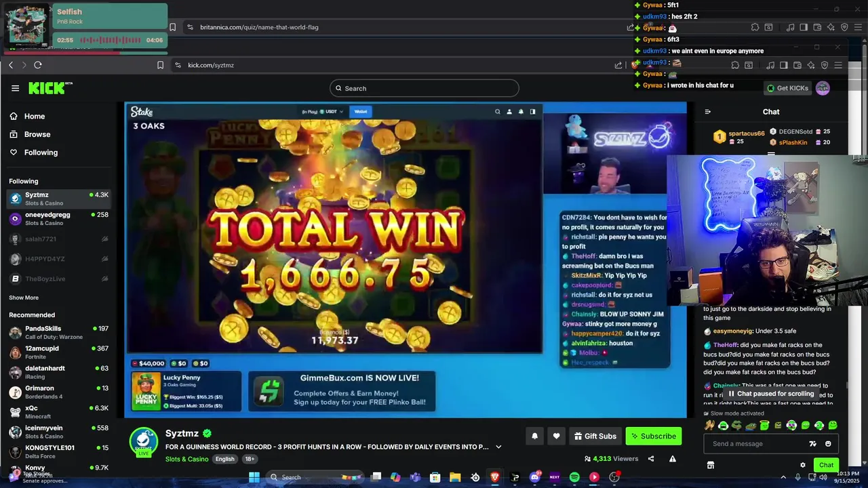Screen dimensions: 868x488
Task: Toggle follow heart for Syztmz
Action: coord(556,436)
